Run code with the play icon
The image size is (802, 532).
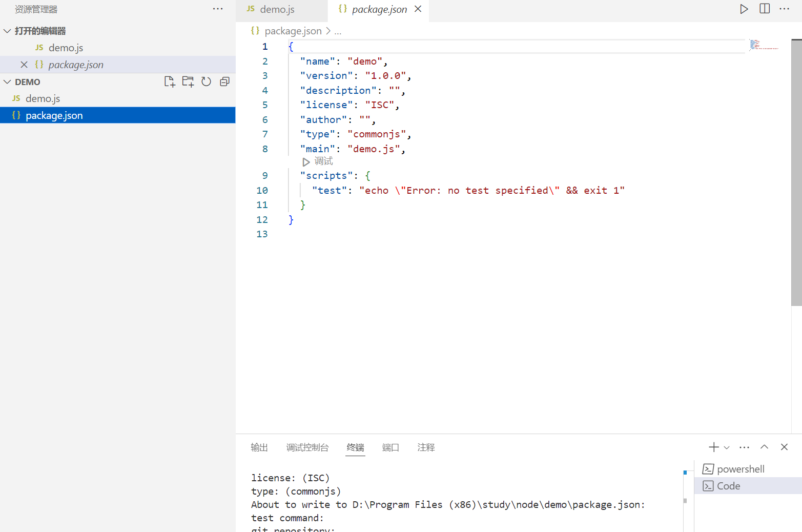point(744,9)
